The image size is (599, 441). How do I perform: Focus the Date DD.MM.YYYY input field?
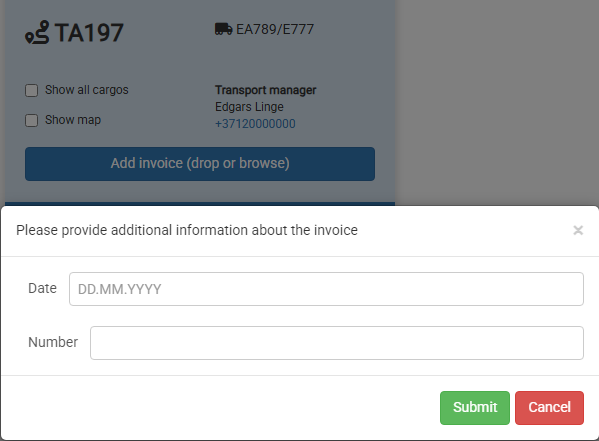[x=326, y=289]
